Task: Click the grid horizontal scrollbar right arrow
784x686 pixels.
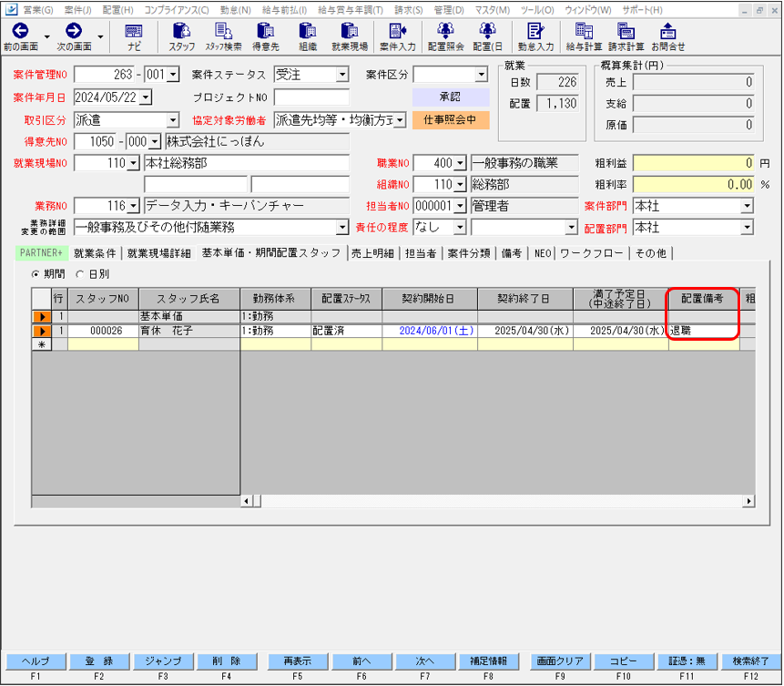Action: pyautogui.click(x=748, y=501)
